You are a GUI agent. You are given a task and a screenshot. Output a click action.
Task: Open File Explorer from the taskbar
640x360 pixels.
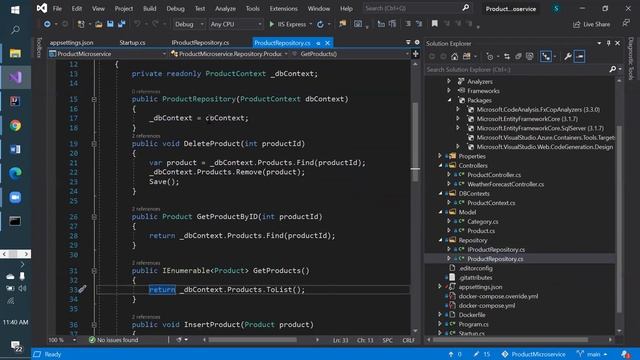[x=15, y=53]
